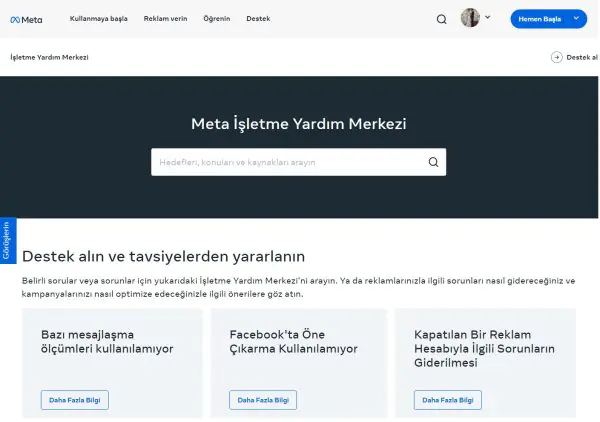
Task: Click the 'Meta İşletme Yardım Merkezi' heading
Action: (298, 124)
